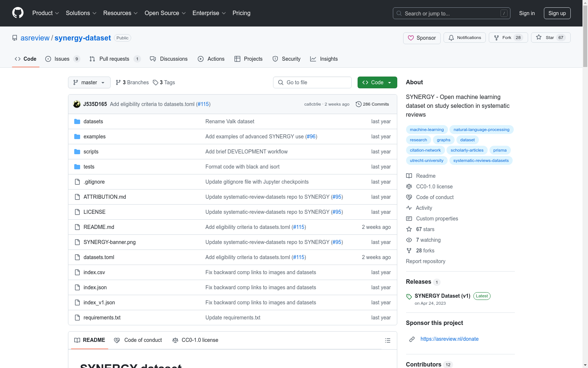This screenshot has height=368, width=588.
Task: Switch to the CC0-1.0 license tab
Action: point(195,340)
